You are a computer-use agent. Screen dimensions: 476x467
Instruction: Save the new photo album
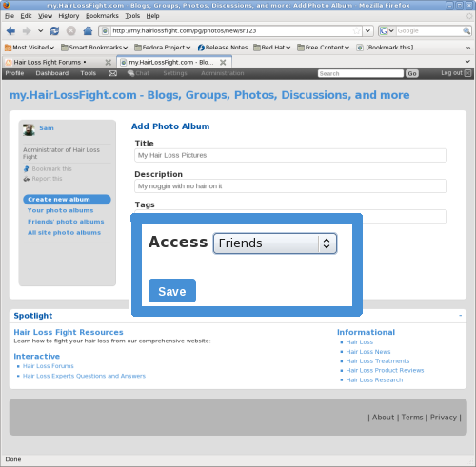(172, 291)
